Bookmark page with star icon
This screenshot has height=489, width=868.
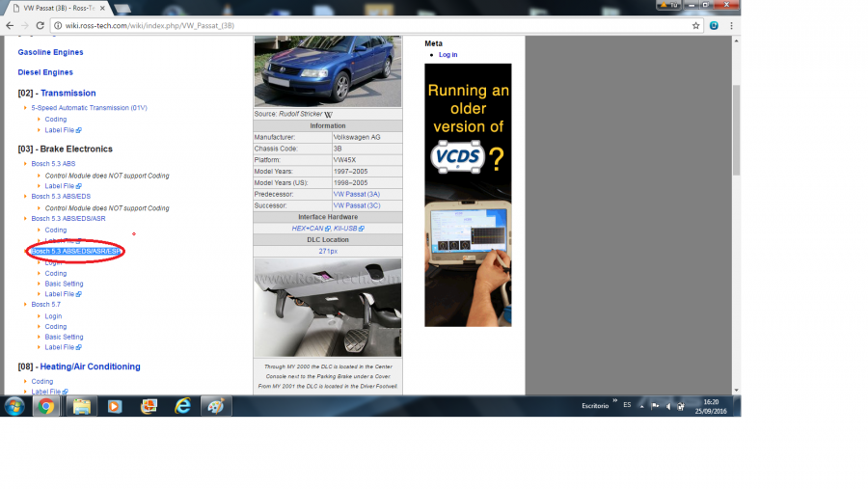tap(695, 25)
